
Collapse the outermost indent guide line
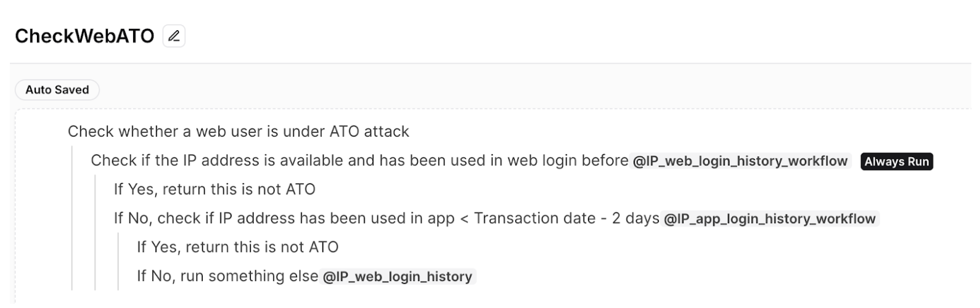click(x=72, y=218)
